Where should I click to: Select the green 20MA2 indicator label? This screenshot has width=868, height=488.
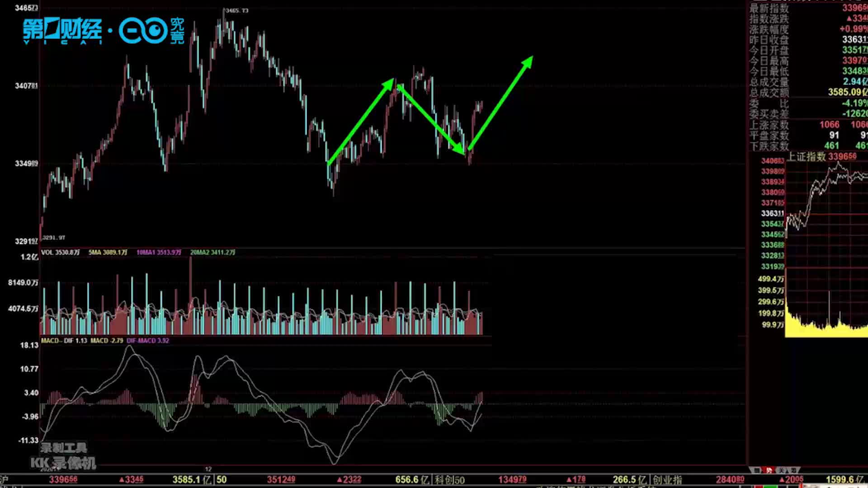tap(212, 252)
